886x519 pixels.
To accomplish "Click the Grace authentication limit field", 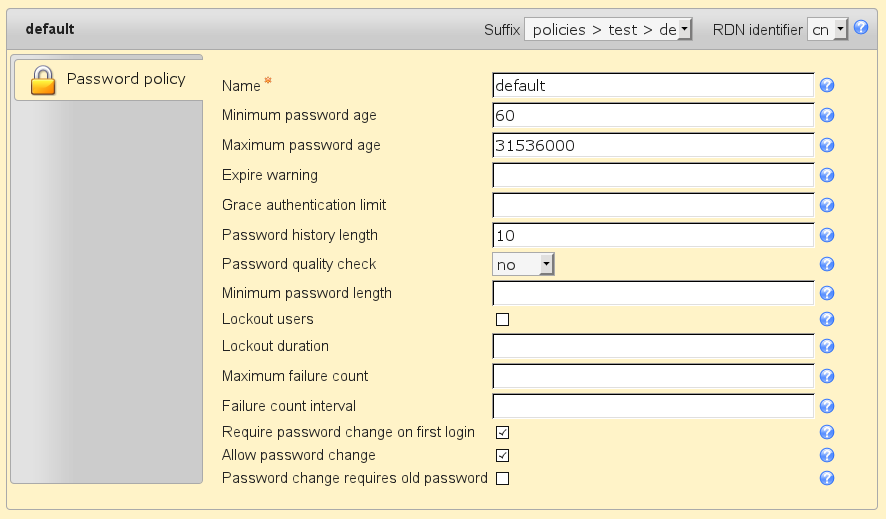I will coord(653,206).
